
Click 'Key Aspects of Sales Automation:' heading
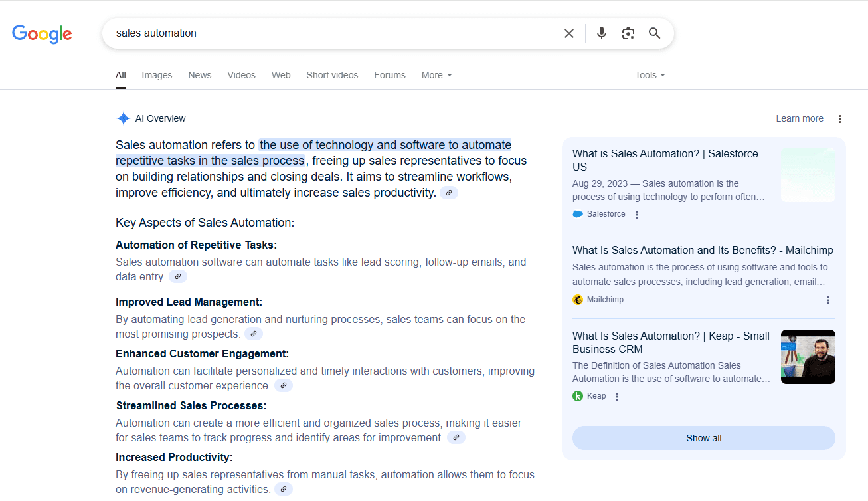(205, 223)
